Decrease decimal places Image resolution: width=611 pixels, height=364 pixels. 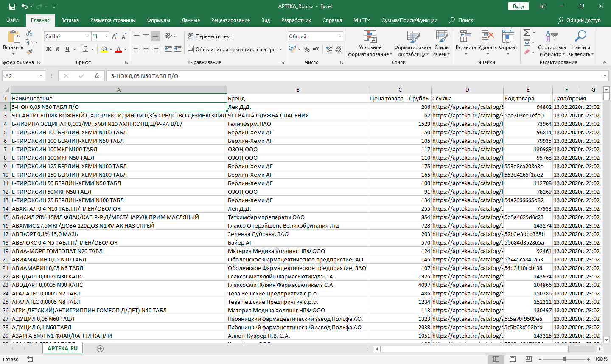click(x=339, y=50)
